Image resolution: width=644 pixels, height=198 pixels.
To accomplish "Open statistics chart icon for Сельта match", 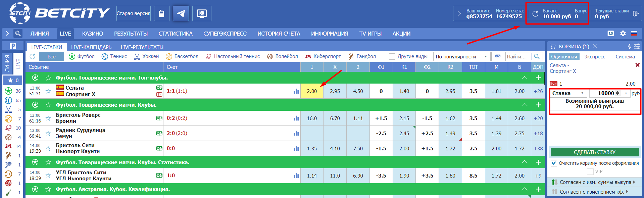I will coord(296,91).
